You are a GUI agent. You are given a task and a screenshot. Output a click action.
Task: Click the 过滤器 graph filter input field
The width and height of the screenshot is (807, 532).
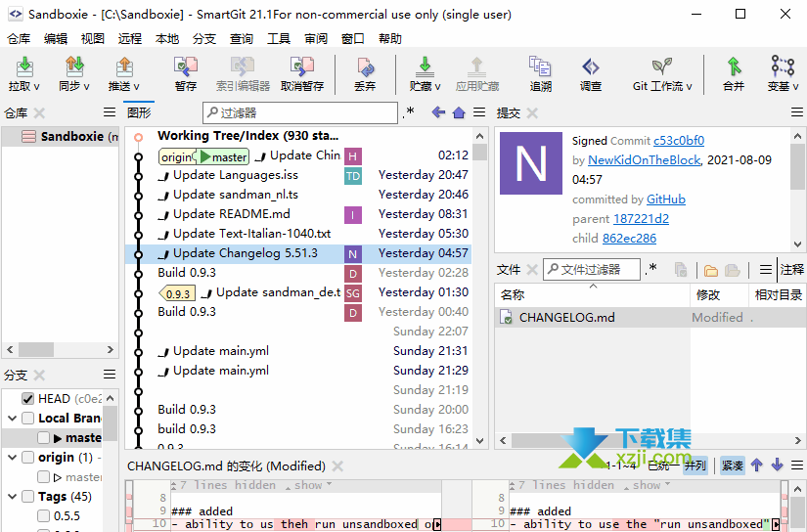[x=300, y=112]
